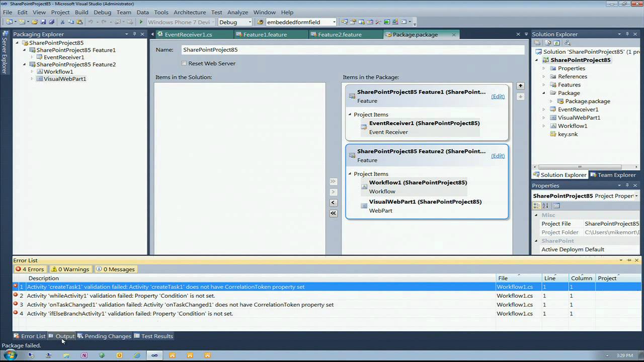Select ifElseBranchActivity1 validation error row
The width and height of the screenshot is (644, 362).
coord(327,314)
